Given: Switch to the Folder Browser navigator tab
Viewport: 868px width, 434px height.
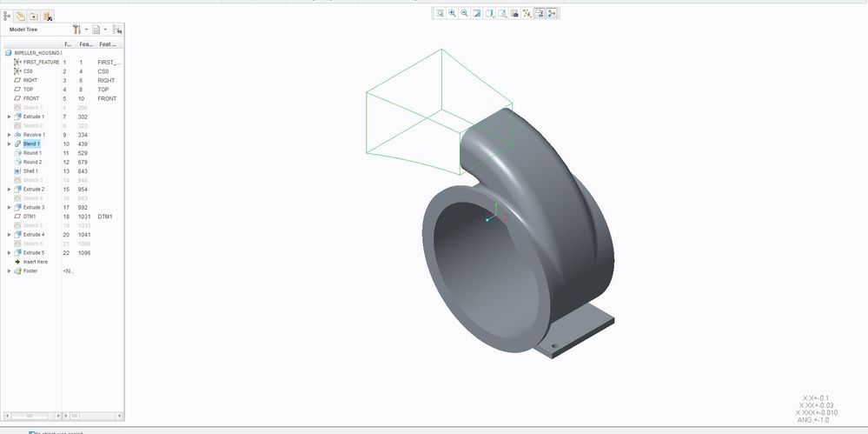Looking at the screenshot, I should coord(21,16).
